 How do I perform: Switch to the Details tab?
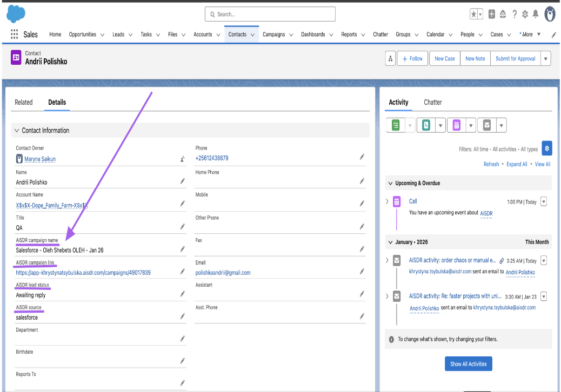tap(57, 102)
